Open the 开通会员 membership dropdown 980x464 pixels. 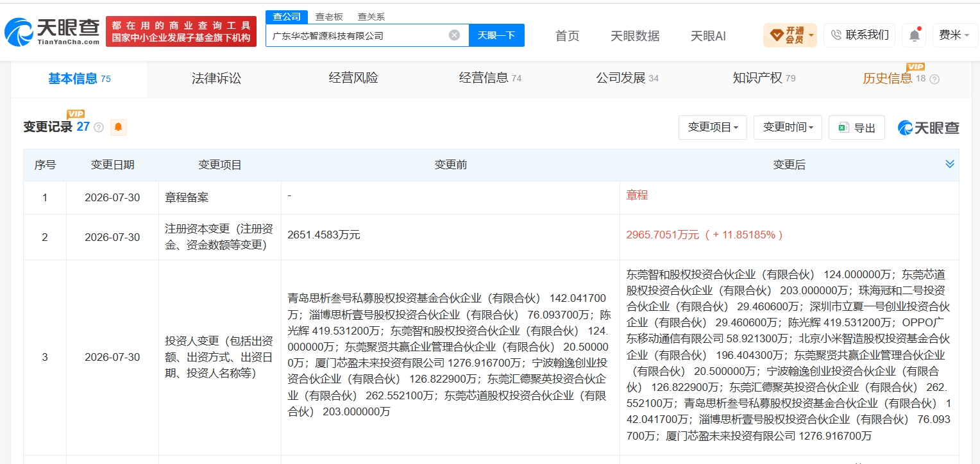coord(790,35)
